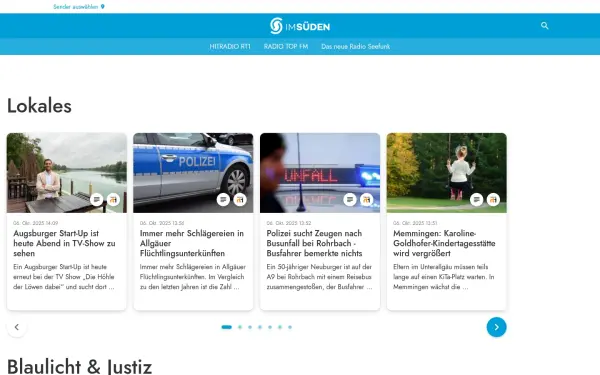This screenshot has width=600, height=375.
Task: Open headline Augsburger Start-Up ist heute Abend
Action: [x=64, y=243]
